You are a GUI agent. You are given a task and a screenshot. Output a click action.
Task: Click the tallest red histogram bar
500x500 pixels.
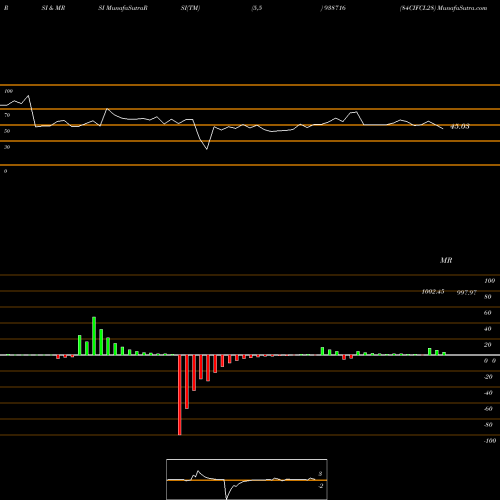pyautogui.click(x=180, y=395)
